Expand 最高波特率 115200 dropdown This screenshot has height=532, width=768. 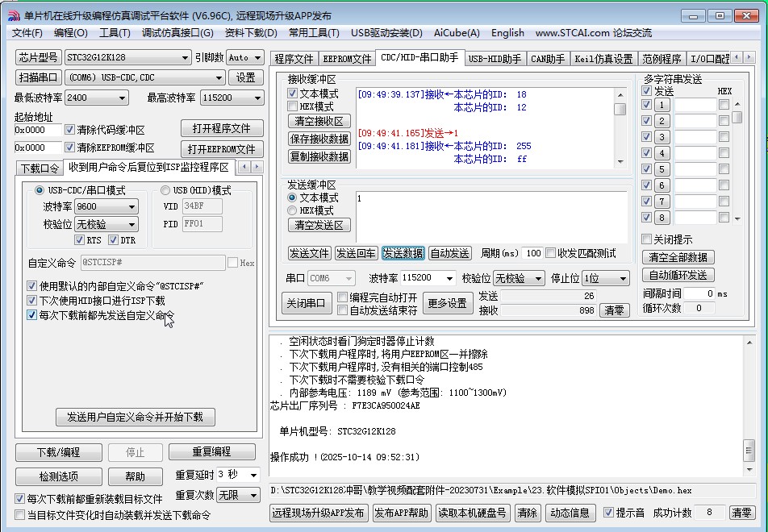[x=257, y=98]
